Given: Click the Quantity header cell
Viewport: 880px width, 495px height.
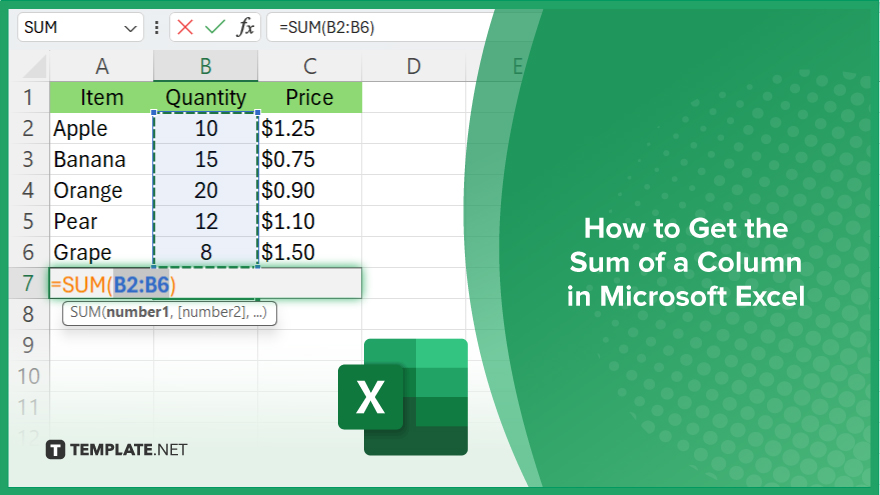Looking at the screenshot, I should (205, 98).
